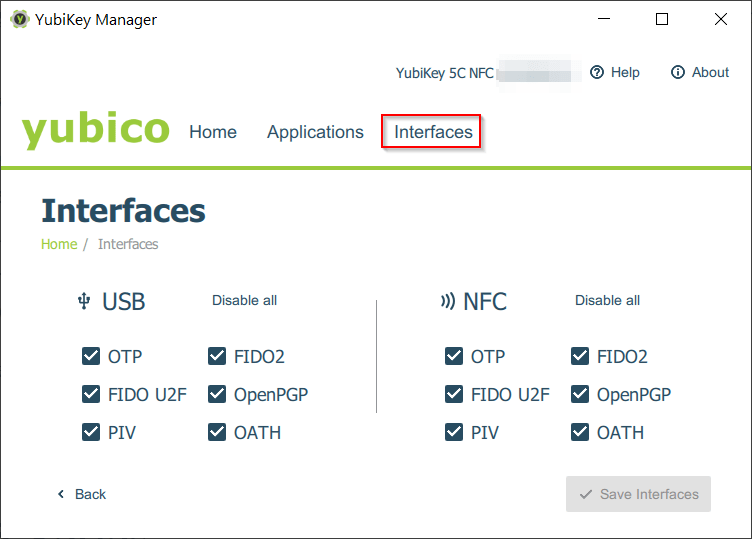Switch to the Interfaces tab
The width and height of the screenshot is (752, 539).
[x=433, y=132]
